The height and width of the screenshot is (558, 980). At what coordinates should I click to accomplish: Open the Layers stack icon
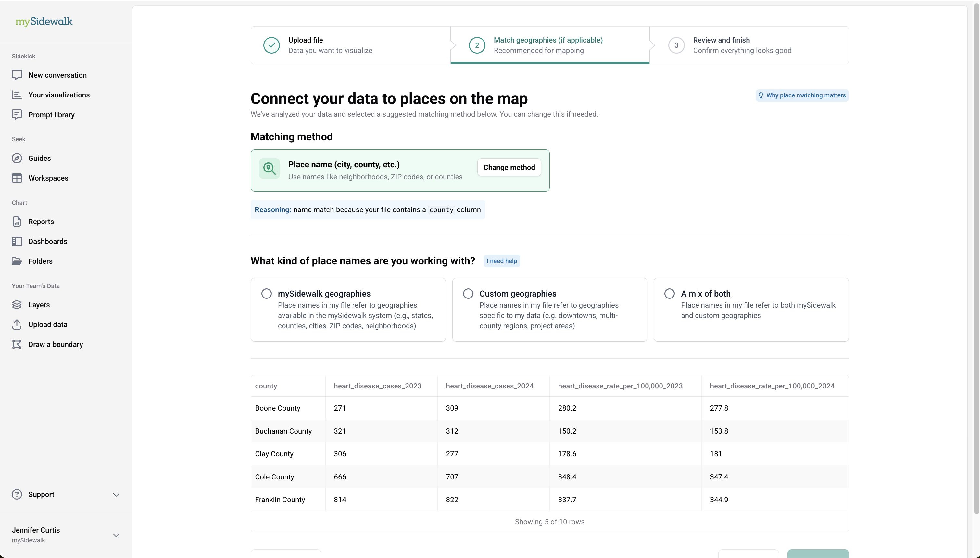17,305
